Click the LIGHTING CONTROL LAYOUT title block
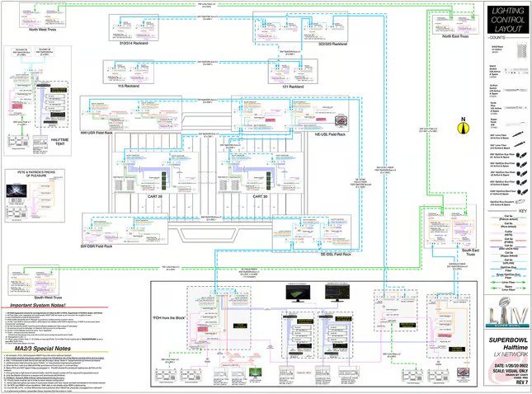 point(507,20)
